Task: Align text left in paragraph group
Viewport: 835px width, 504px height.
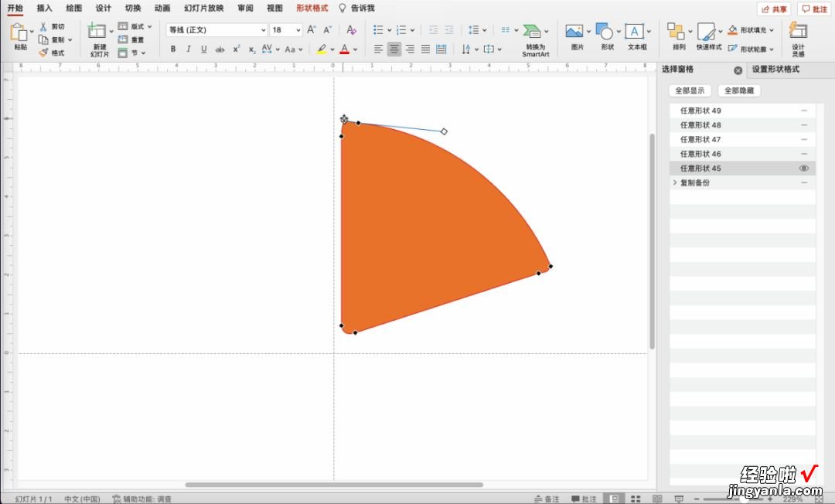Action: [x=378, y=49]
